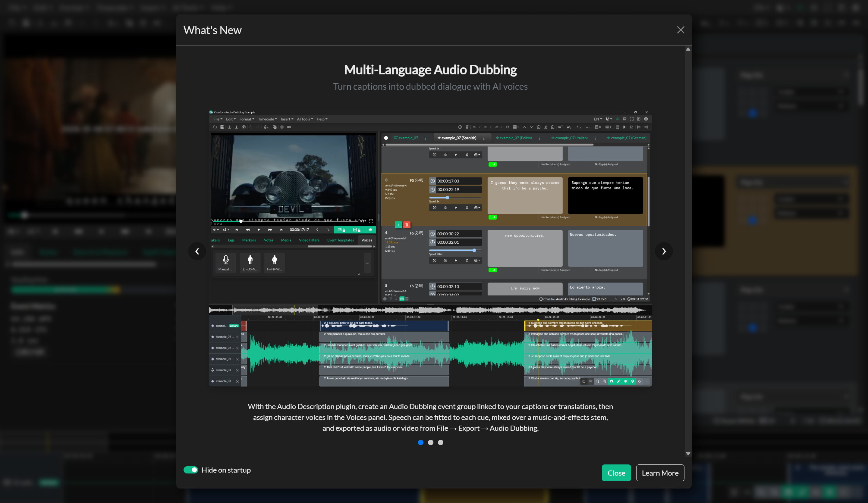
Task: Click the "Multi-Language Audio Dubbing" heading
Action: [x=430, y=70]
